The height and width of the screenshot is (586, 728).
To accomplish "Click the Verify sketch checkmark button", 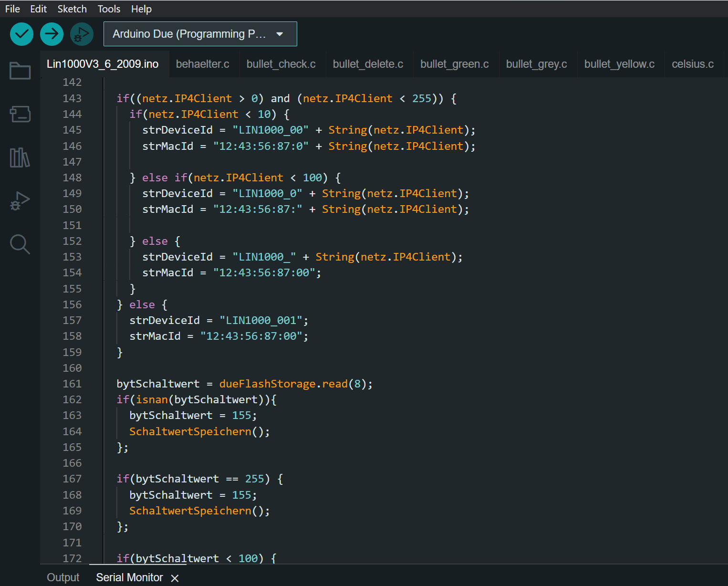I will [21, 34].
